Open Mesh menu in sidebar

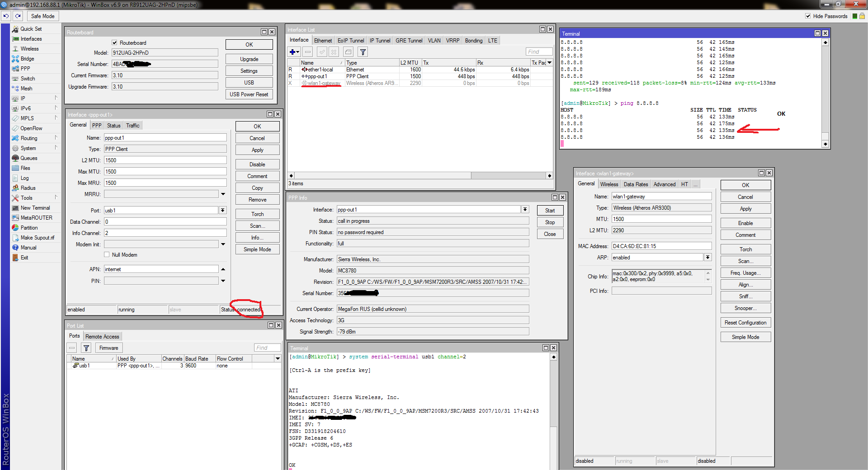click(x=26, y=89)
